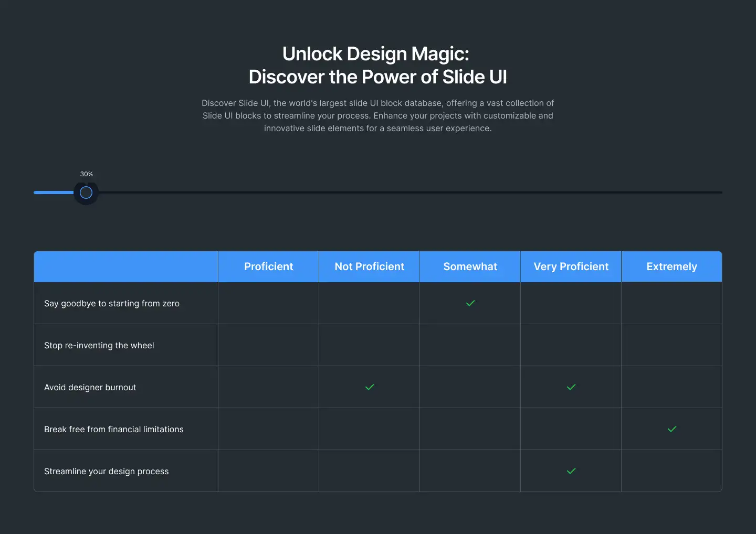Click the Very Proficient checkmark for Avoid designer burnout
This screenshot has width=756, height=534.
(571, 387)
